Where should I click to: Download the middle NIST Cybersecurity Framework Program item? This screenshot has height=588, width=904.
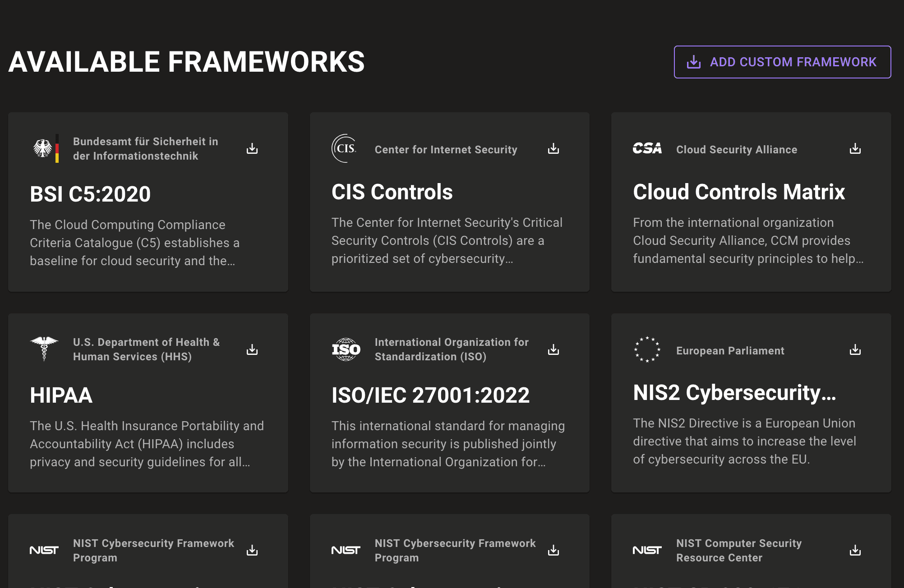point(553,550)
